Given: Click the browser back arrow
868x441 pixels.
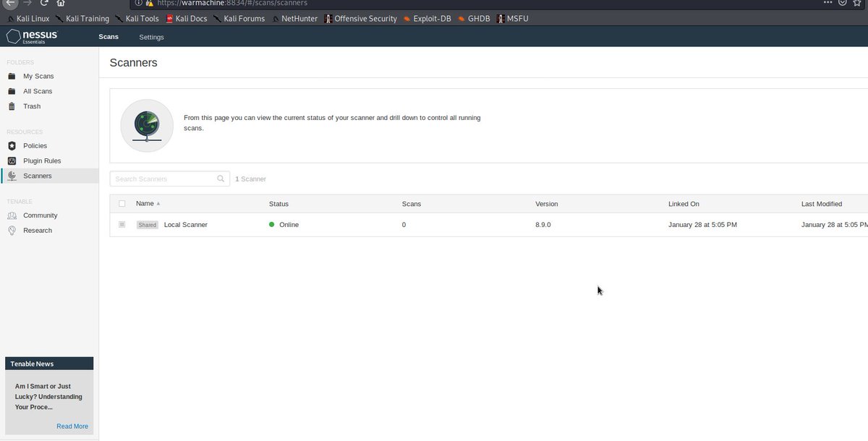Looking at the screenshot, I should (9, 3).
